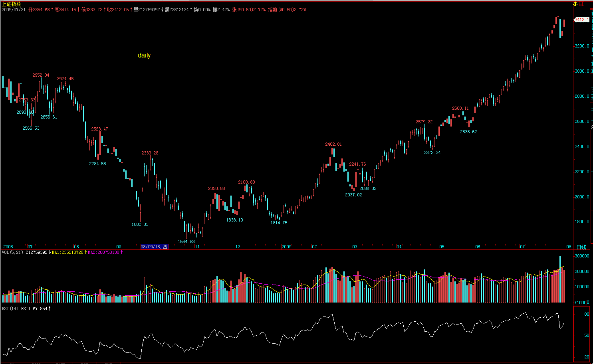Viewport: 593px width, 364px height.
Task: Click the close price 收3412.06
Action: pyautogui.click(x=118, y=10)
